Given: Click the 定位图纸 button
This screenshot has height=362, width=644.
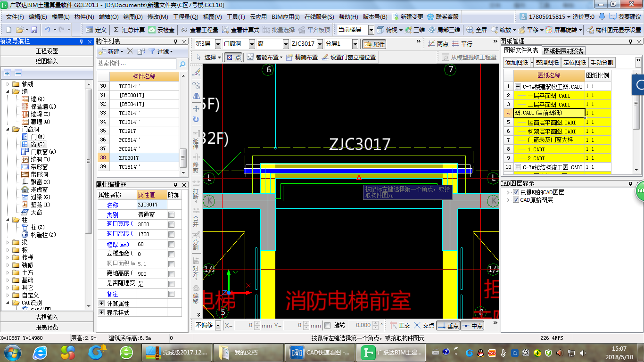Looking at the screenshot, I should [575, 62].
